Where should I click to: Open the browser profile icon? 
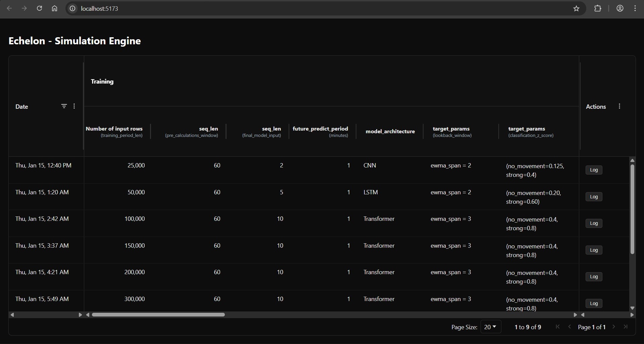620,8
